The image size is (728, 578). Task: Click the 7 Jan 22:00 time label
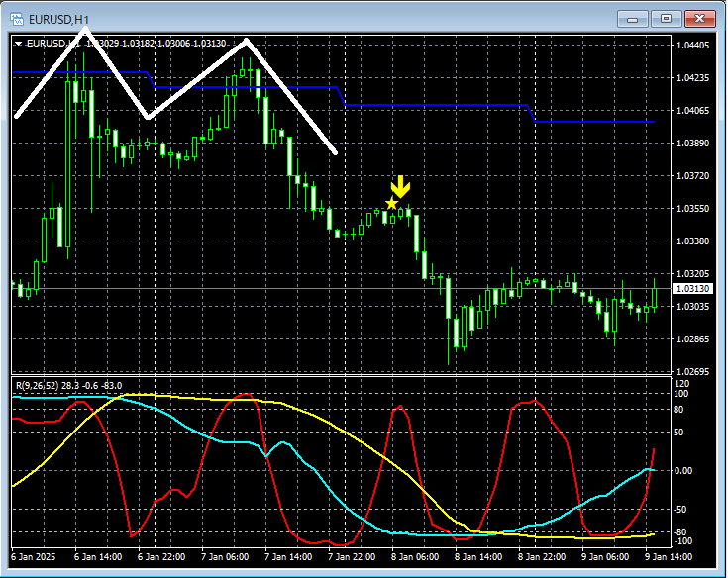tap(352, 556)
